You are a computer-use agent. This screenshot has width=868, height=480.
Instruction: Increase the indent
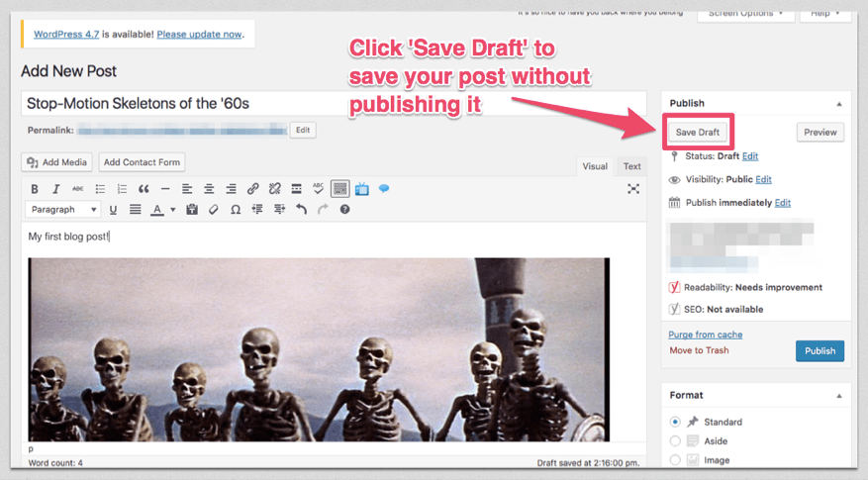click(x=279, y=209)
